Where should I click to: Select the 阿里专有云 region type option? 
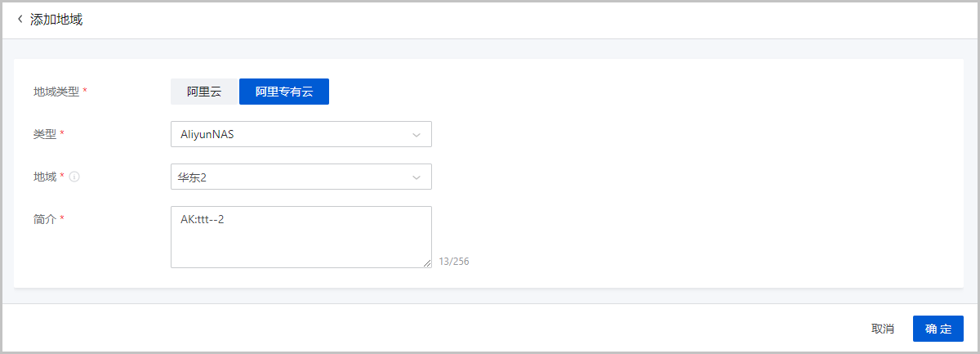284,92
